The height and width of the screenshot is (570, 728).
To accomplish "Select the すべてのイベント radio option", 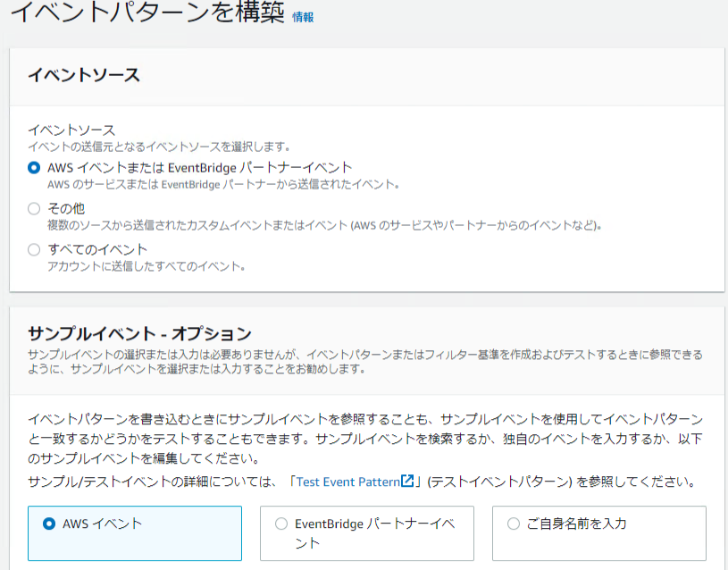I will click(x=34, y=250).
